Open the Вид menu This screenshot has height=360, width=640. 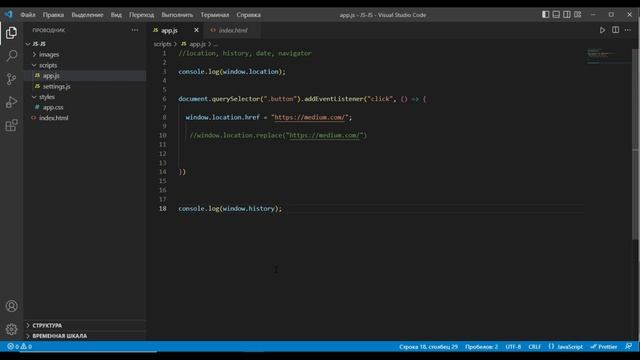tap(116, 15)
